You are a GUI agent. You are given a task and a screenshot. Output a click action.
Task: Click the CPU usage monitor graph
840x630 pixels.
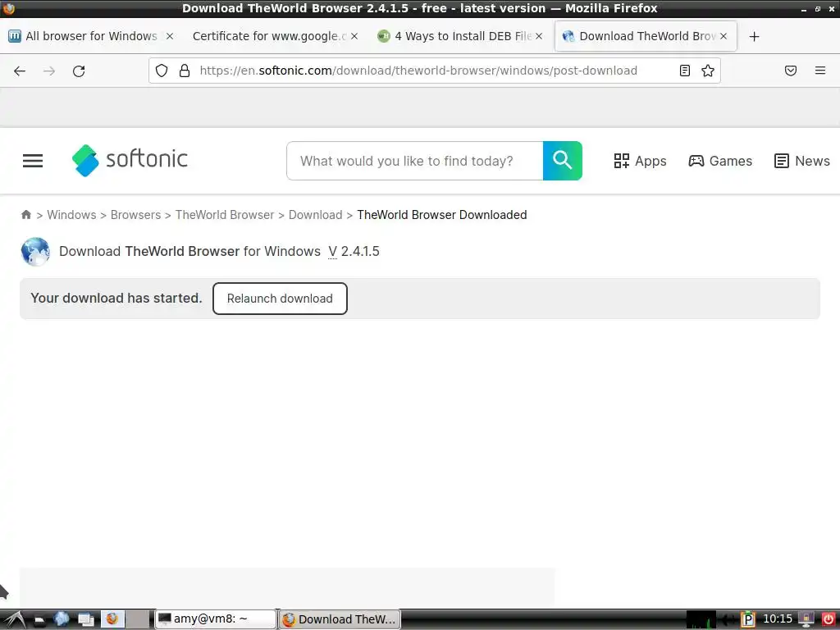click(701, 620)
